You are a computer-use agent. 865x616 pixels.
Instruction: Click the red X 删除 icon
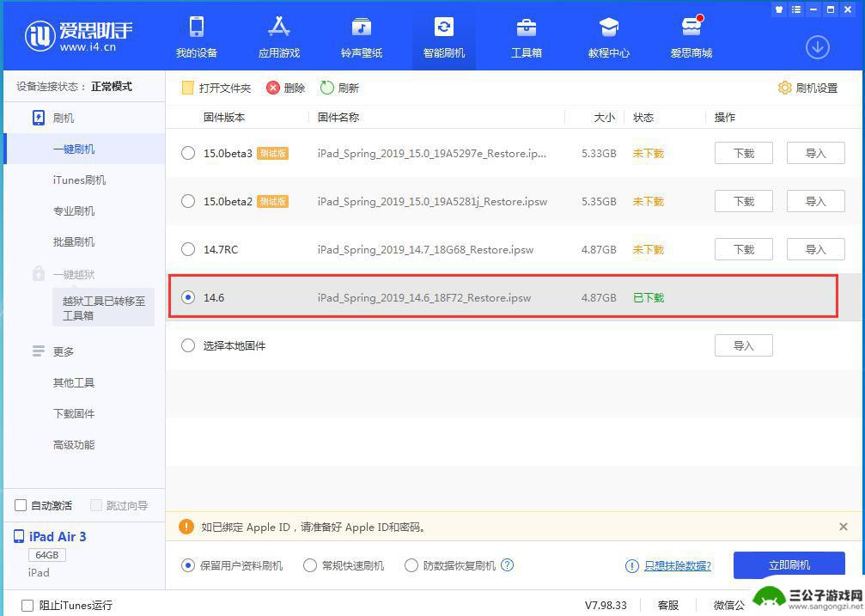[273, 88]
